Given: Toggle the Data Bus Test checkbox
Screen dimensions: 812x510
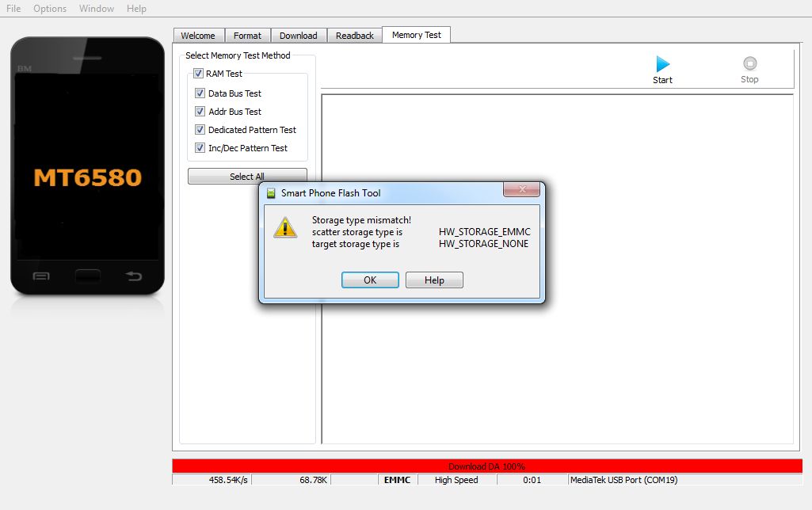Looking at the screenshot, I should [x=200, y=93].
